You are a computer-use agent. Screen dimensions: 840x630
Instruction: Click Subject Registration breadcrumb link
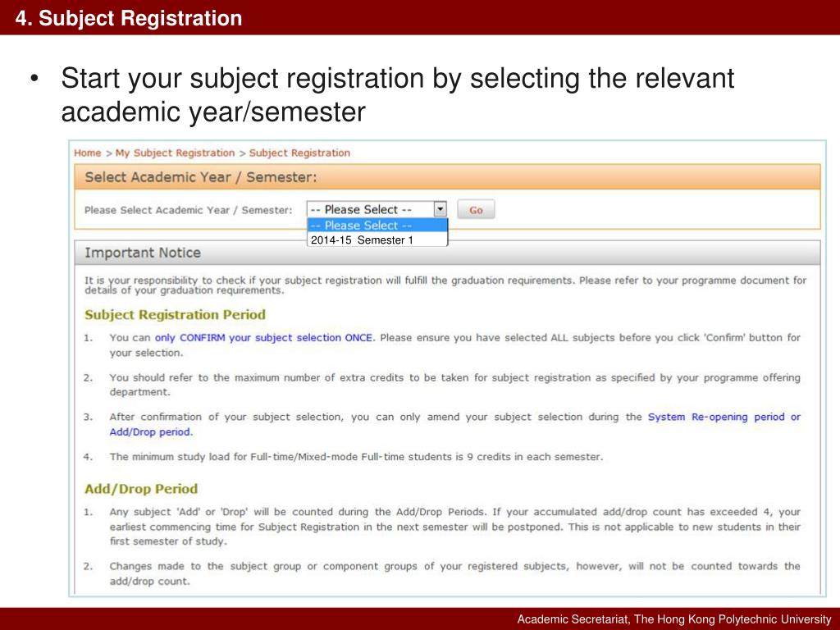point(299,153)
